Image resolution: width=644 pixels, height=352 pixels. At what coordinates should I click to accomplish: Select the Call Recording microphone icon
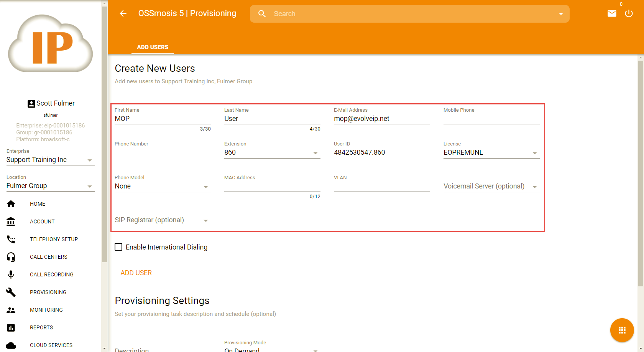click(x=11, y=274)
